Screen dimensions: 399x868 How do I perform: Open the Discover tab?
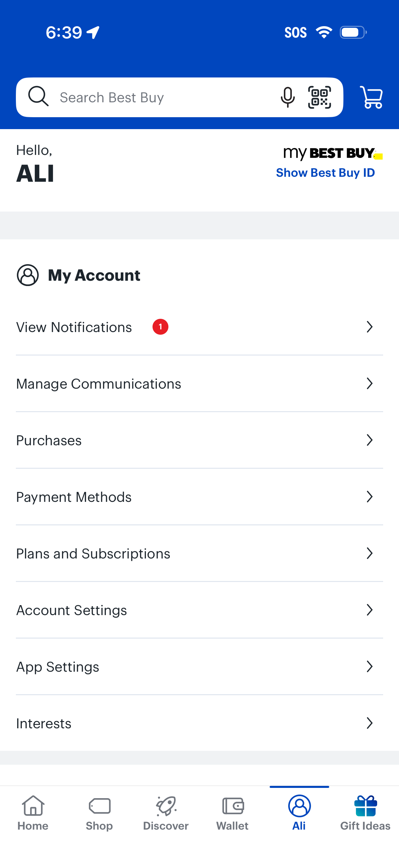click(x=166, y=813)
